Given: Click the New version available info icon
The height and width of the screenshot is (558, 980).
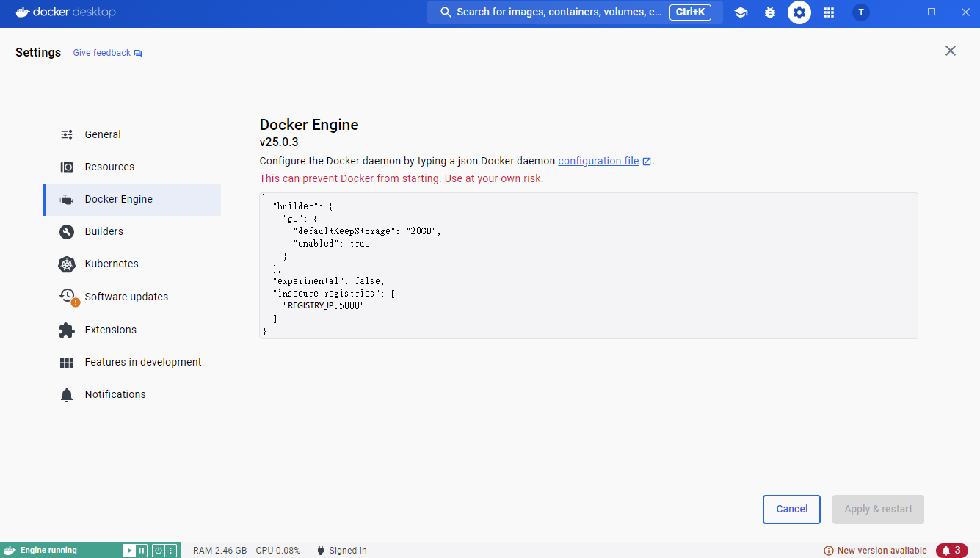Looking at the screenshot, I should point(829,551).
